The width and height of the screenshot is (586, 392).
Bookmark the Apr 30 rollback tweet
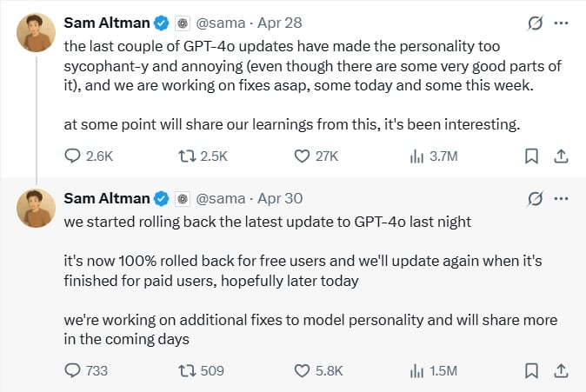click(x=531, y=370)
